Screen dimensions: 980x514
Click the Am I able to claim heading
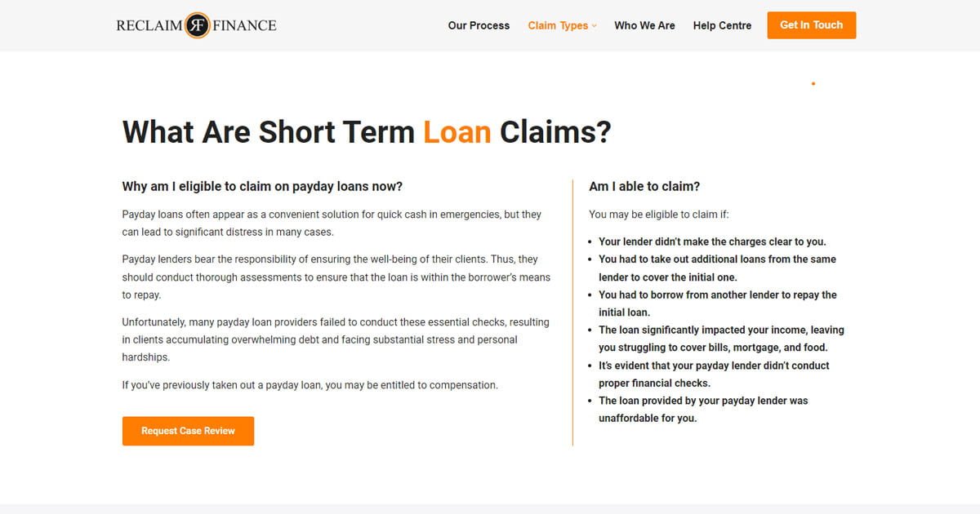point(644,186)
